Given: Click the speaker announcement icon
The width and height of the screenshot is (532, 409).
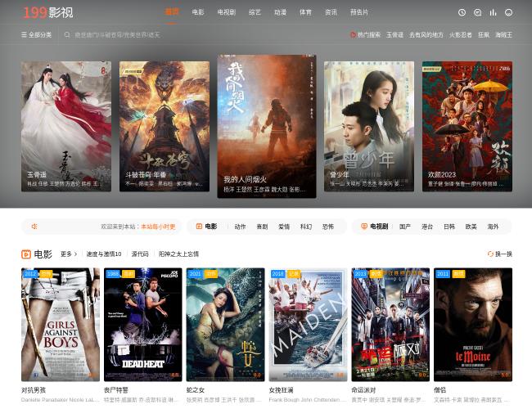Looking at the screenshot, I should 34,227.
